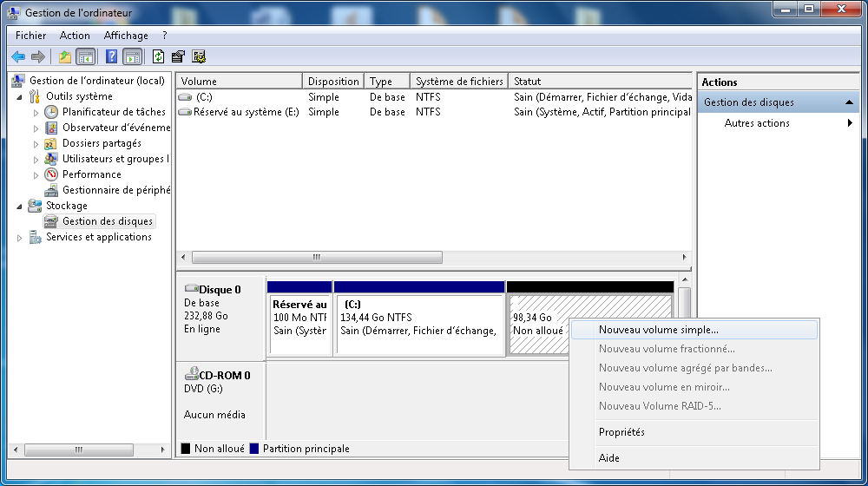The height and width of the screenshot is (486, 868).
Task: Open Help with the question mark icon
Action: click(x=111, y=56)
